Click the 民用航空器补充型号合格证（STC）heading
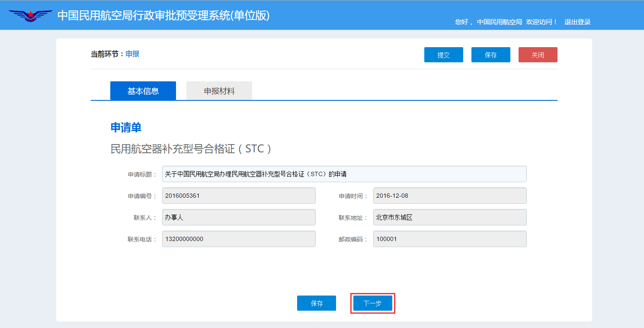644x328 pixels. (191, 149)
